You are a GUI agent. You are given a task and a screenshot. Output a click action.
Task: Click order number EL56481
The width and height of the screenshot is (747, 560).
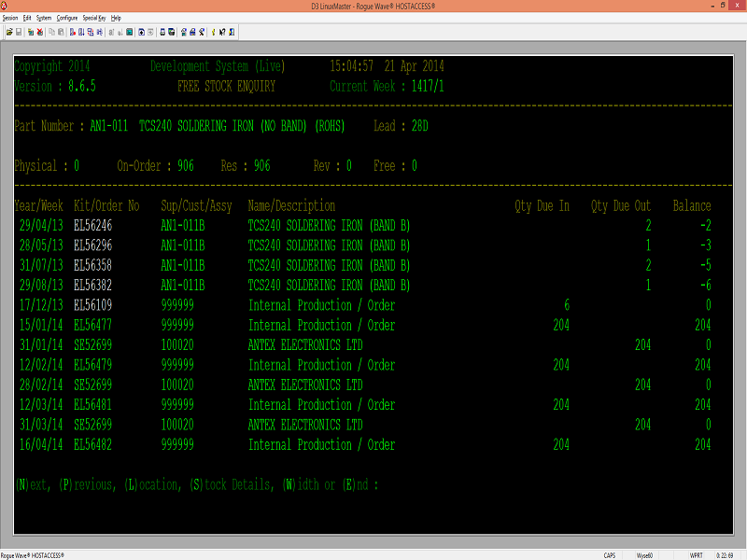pos(92,405)
